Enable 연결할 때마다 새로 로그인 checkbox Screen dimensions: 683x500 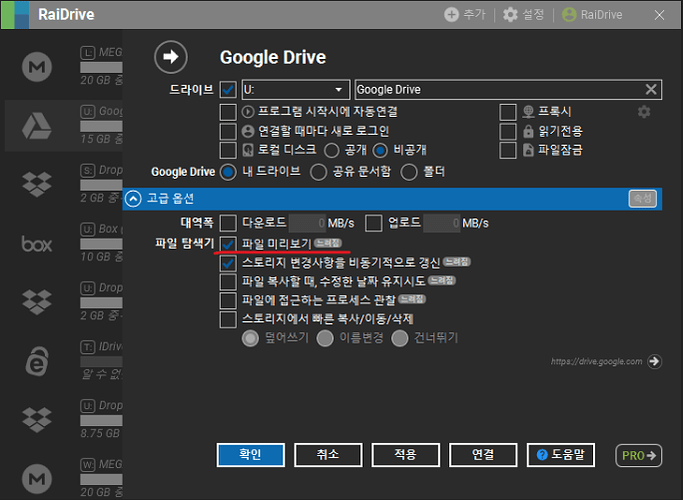click(228, 131)
